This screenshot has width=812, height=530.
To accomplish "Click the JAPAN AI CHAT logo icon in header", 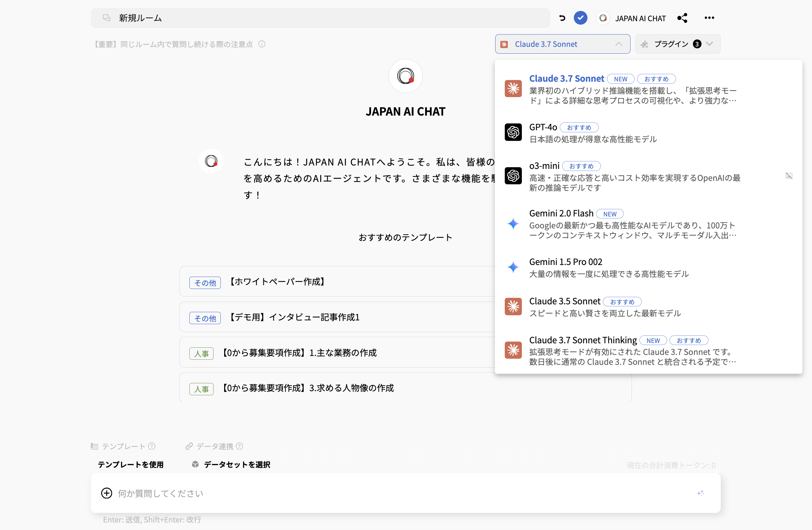I will click(x=603, y=18).
